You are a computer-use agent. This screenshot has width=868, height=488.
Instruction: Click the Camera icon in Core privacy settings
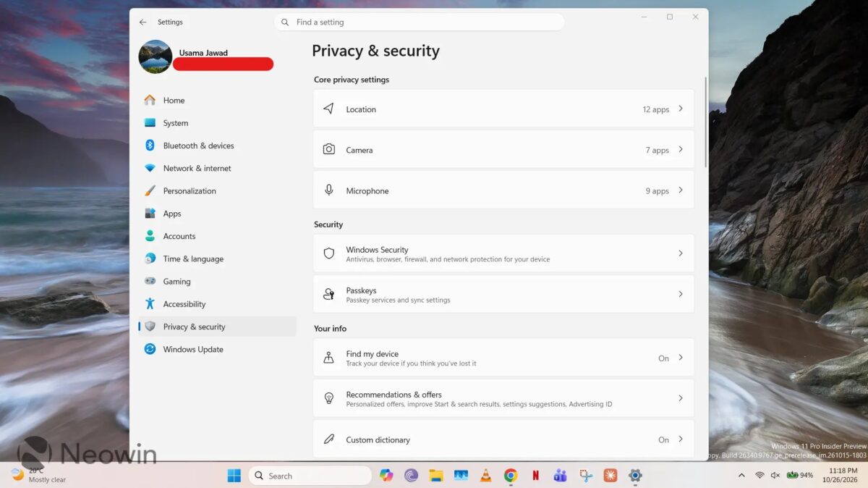[x=328, y=149]
